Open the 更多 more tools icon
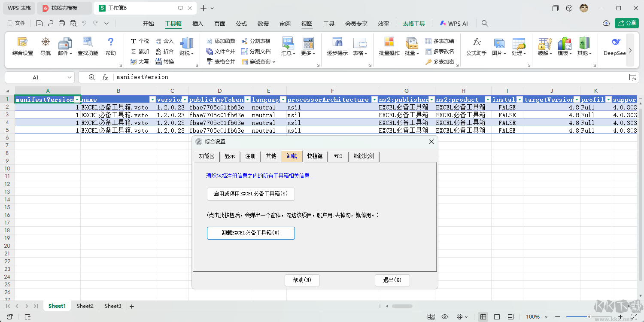 tap(308, 46)
